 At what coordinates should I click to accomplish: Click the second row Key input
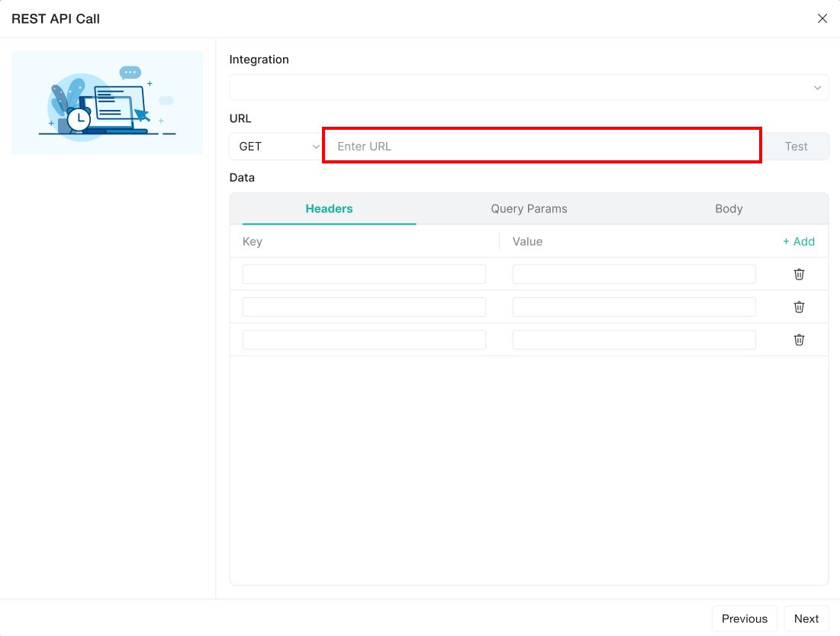(x=364, y=307)
